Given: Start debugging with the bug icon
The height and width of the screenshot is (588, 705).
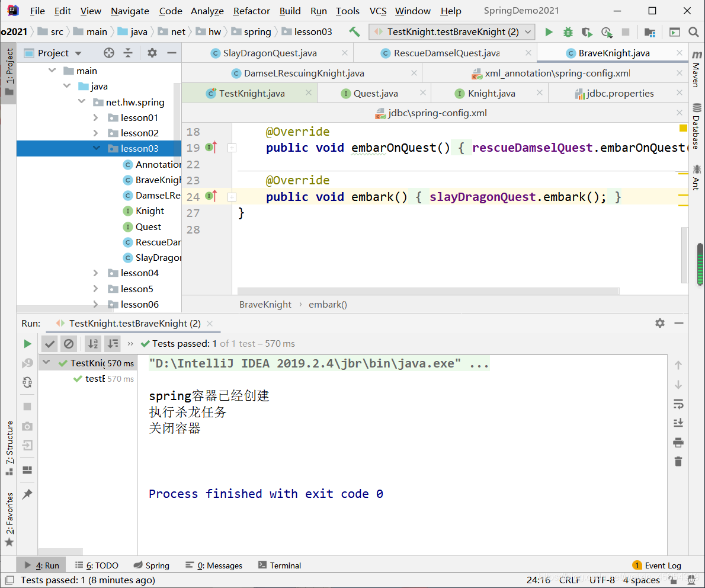Looking at the screenshot, I should pos(568,32).
